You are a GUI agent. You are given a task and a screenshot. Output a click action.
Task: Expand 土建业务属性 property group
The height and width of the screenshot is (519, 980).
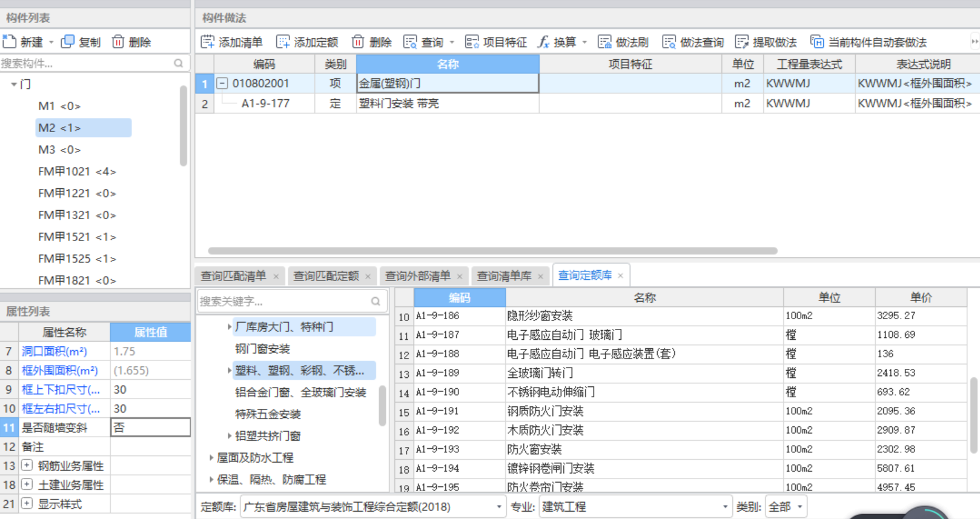(x=27, y=484)
